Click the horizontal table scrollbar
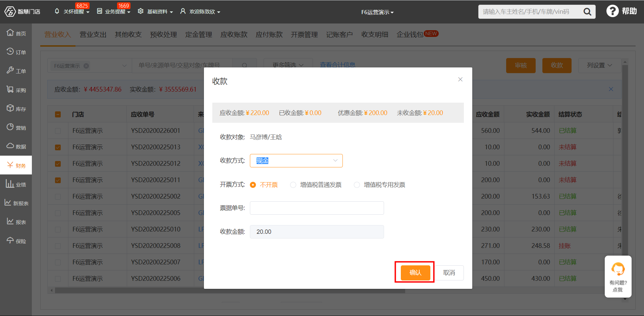644x316 pixels. (x=230, y=291)
